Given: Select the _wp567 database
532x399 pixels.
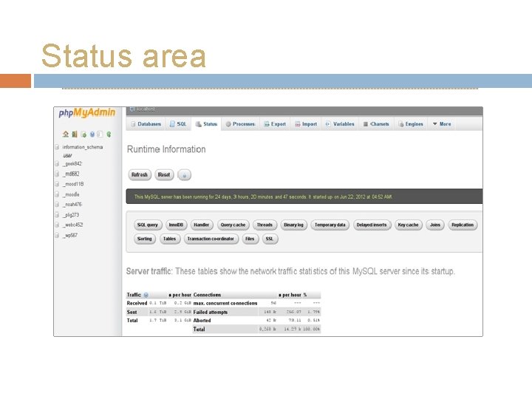Looking at the screenshot, I should (x=70, y=235).
